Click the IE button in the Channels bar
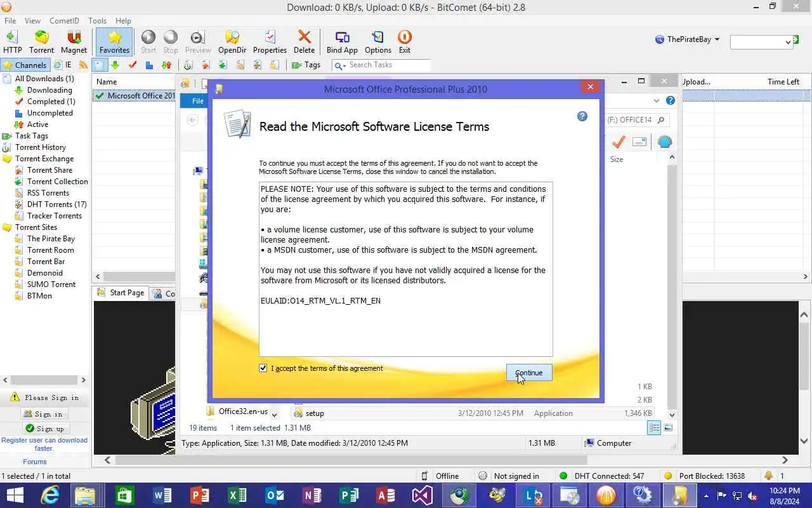812x508 pixels. point(63,65)
